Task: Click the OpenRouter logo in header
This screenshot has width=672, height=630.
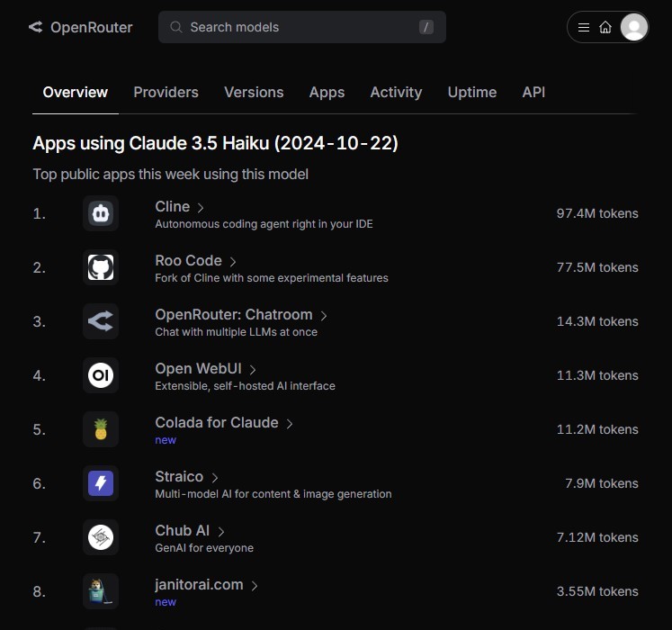Action: click(80, 27)
